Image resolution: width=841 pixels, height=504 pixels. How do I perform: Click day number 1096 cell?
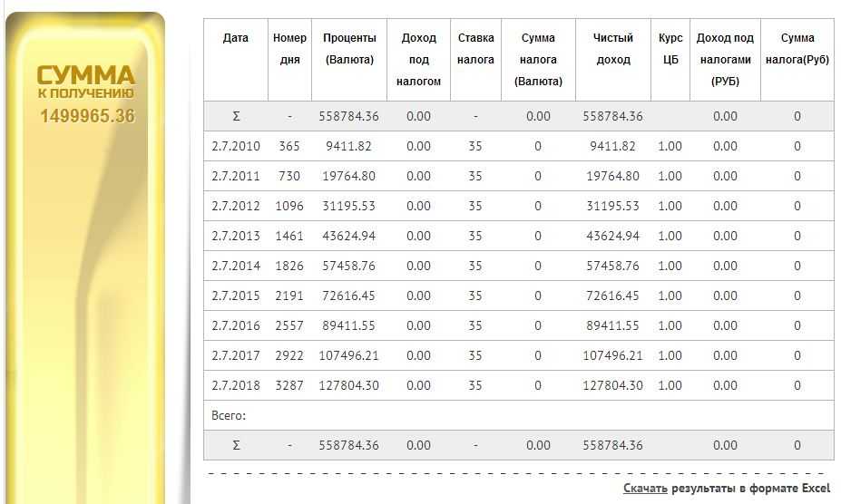(x=289, y=207)
